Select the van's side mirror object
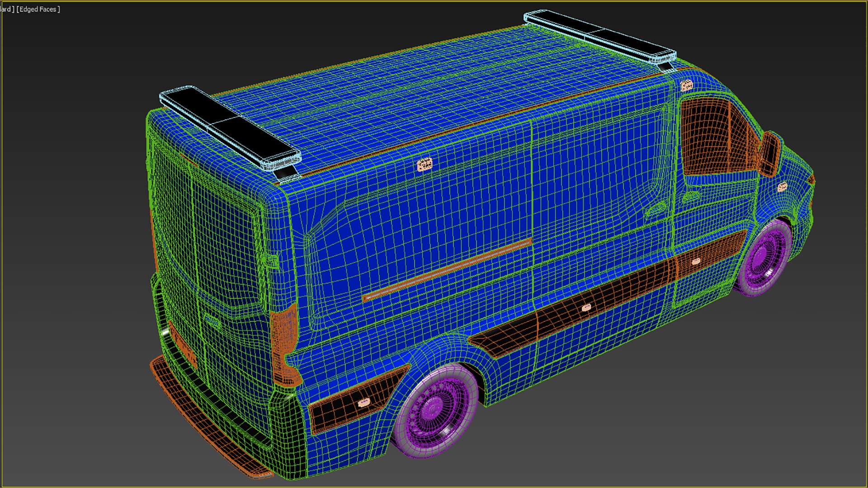Screen dimensions: 868x488 pyautogui.click(x=771, y=154)
